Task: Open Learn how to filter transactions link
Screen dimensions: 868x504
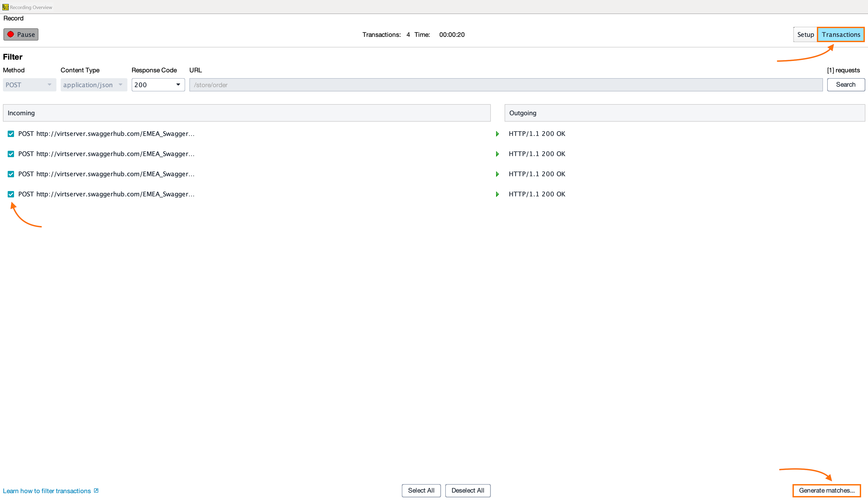Action: [47, 491]
